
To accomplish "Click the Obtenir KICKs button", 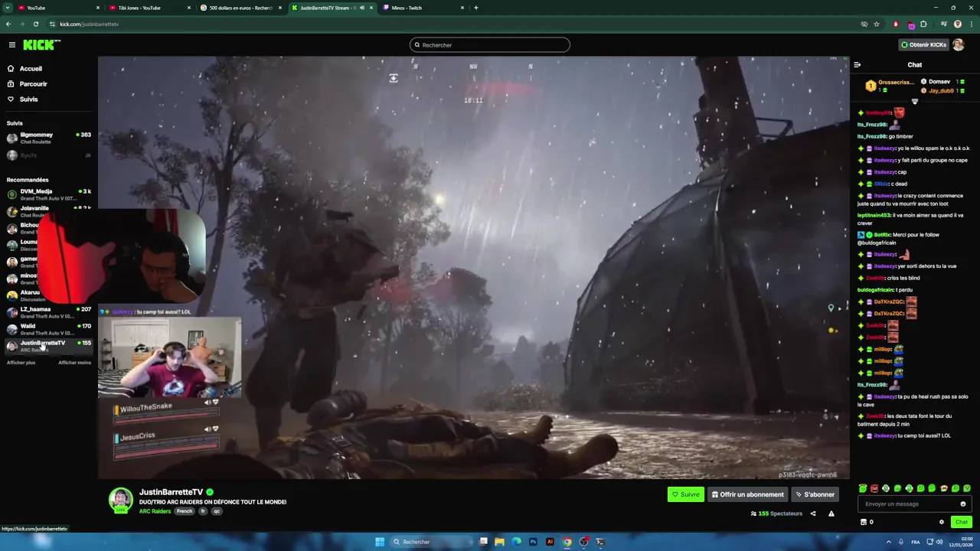I will [x=923, y=45].
